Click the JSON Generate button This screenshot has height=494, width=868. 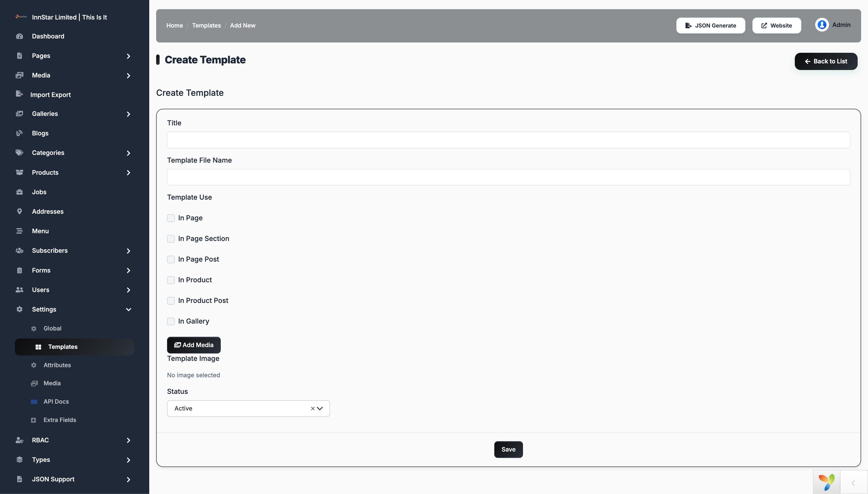point(711,26)
